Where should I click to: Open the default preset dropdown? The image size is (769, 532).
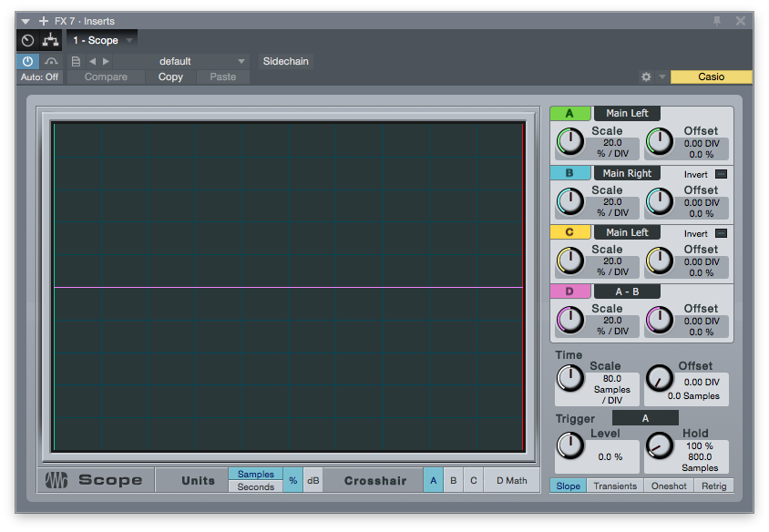(x=182, y=61)
